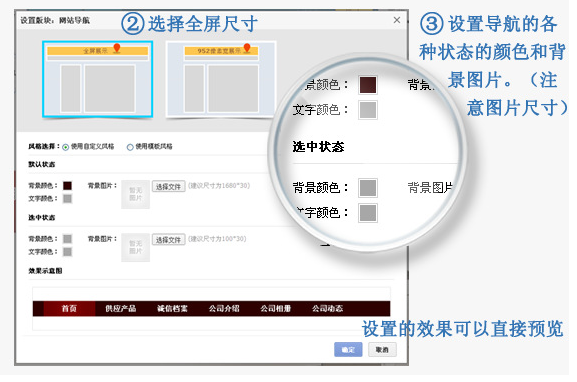
Task: Click 暂无图片 placeholder under 选中状态
Action: [135, 247]
